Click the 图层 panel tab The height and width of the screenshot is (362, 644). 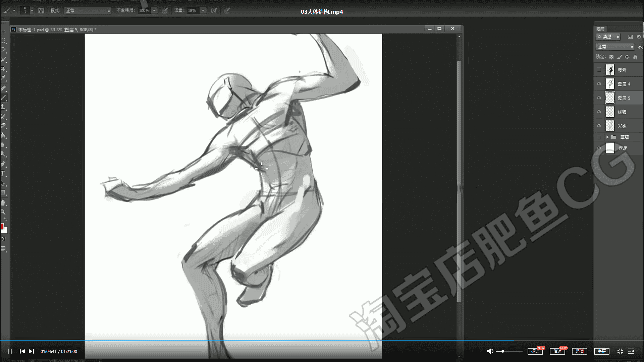click(x=601, y=29)
